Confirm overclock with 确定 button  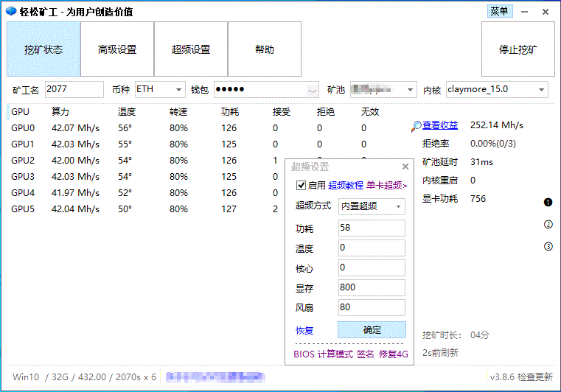point(372,330)
